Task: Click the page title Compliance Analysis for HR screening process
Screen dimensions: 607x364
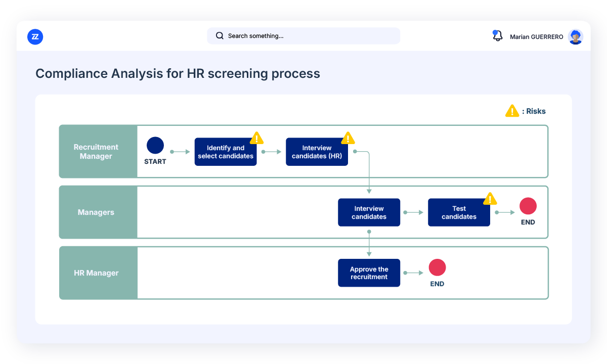Action: click(178, 74)
